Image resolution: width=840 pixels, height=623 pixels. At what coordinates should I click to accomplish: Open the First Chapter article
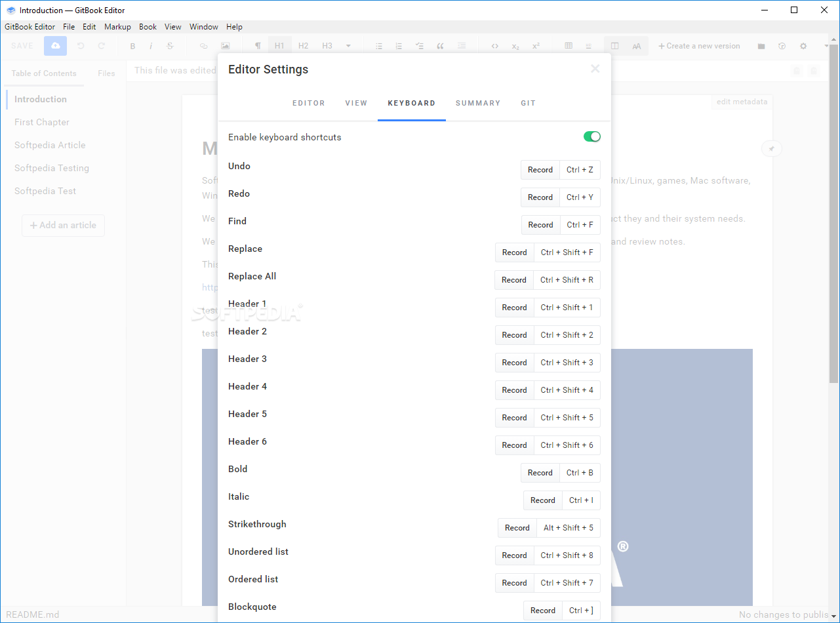tap(42, 122)
